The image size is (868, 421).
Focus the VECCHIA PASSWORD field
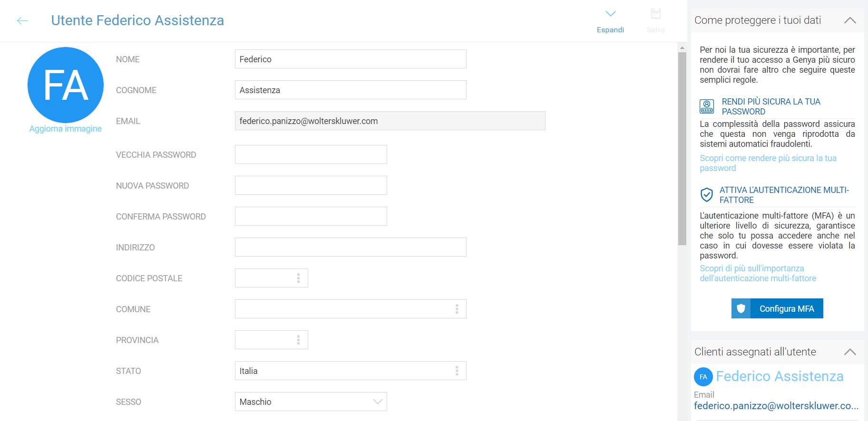pyautogui.click(x=311, y=154)
